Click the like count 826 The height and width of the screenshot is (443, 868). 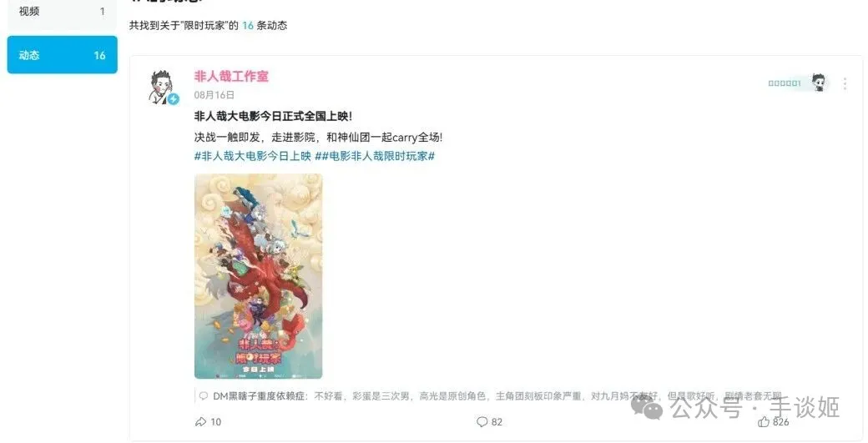[x=781, y=422]
